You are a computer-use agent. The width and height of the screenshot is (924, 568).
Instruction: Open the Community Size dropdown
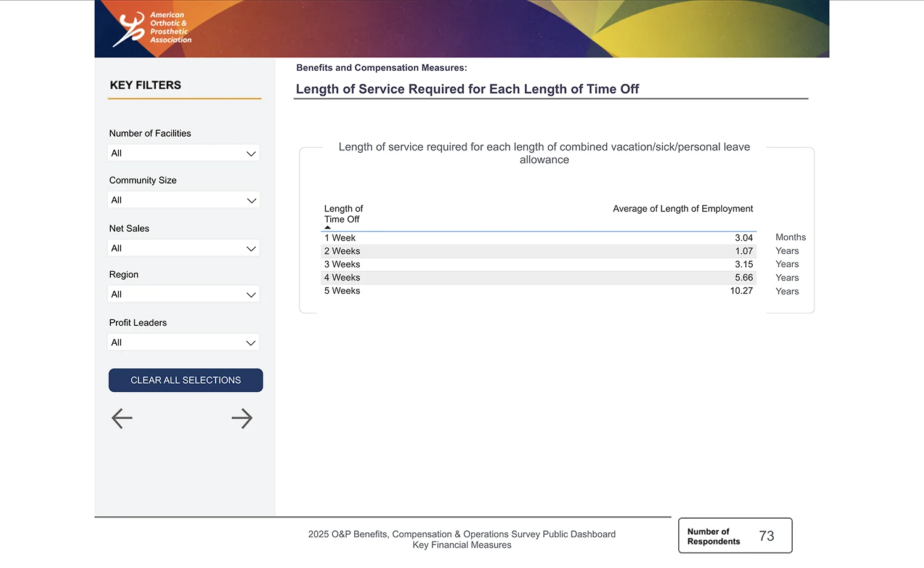(184, 200)
